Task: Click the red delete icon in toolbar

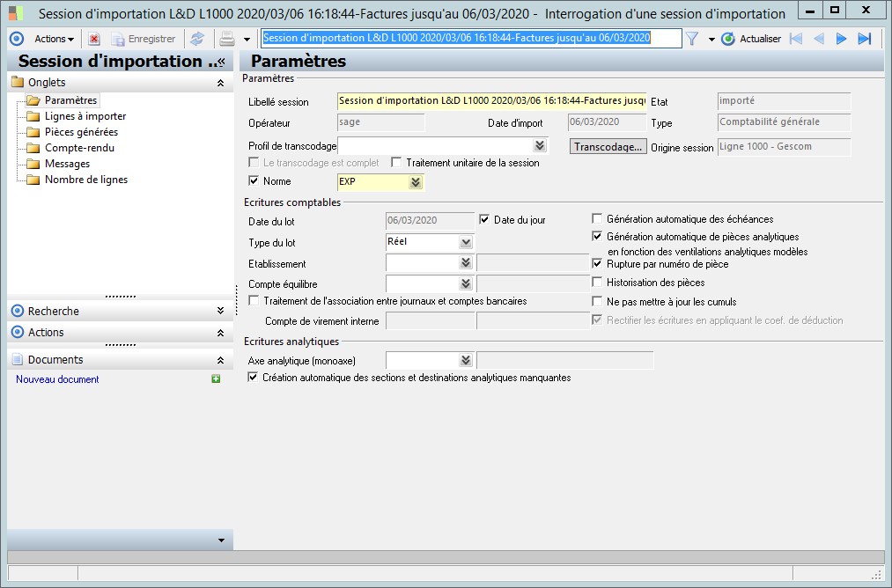Action: click(x=94, y=39)
